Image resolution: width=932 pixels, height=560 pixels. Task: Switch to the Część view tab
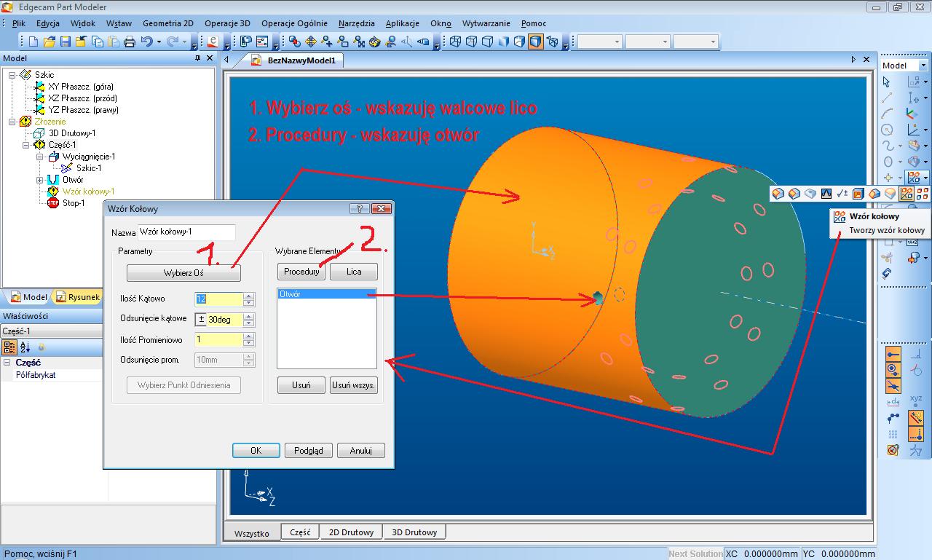pos(300,532)
